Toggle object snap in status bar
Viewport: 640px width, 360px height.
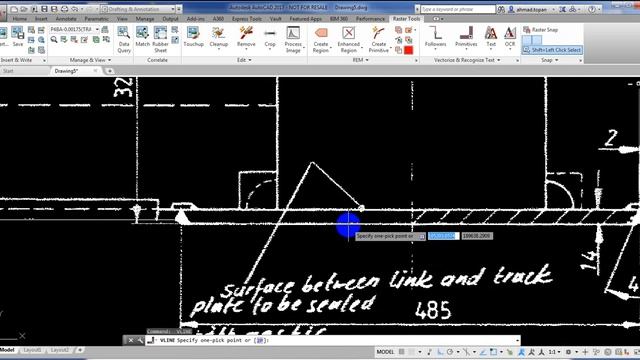493,351
